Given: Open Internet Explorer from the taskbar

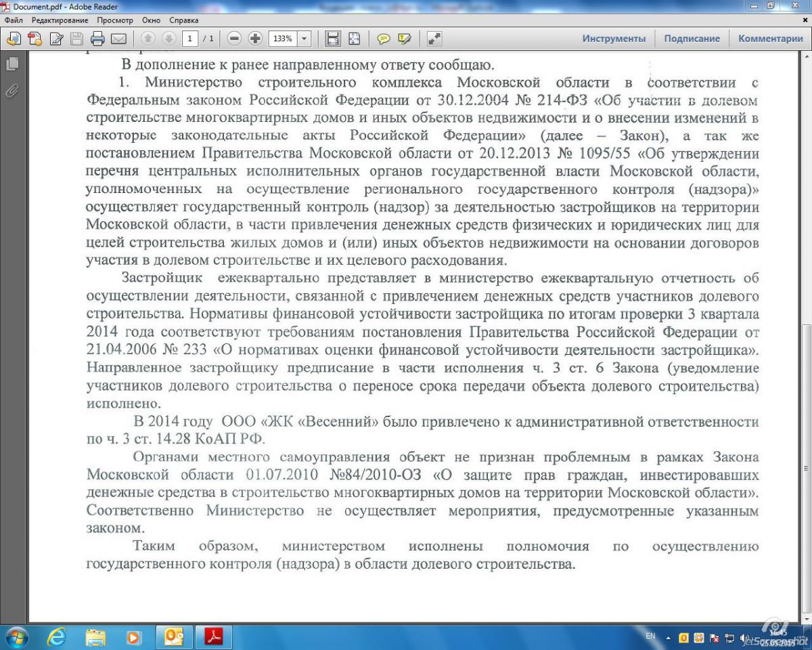Looking at the screenshot, I should coord(56,636).
